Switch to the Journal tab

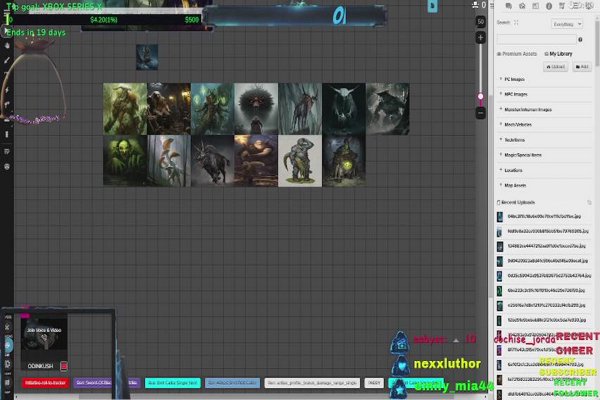pyautogui.click(x=535, y=6)
